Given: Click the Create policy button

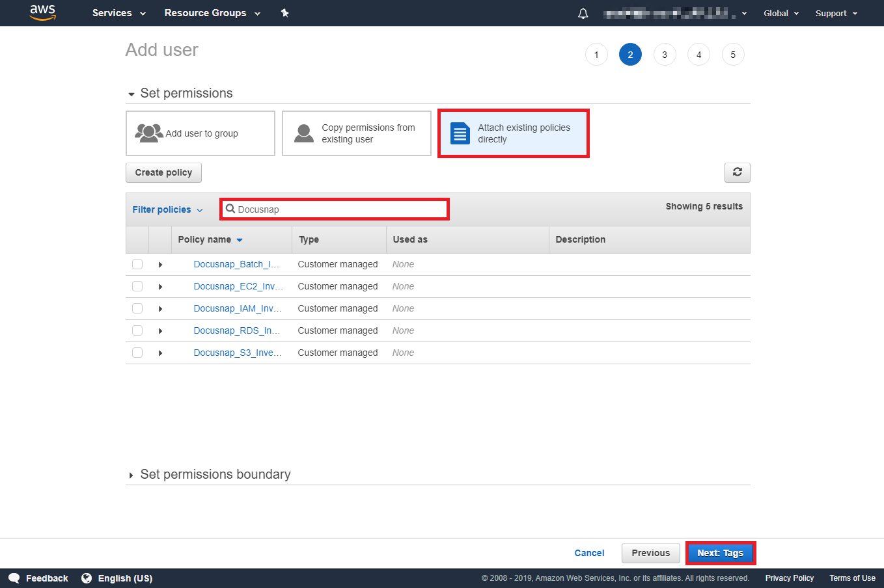Looking at the screenshot, I should (x=163, y=172).
